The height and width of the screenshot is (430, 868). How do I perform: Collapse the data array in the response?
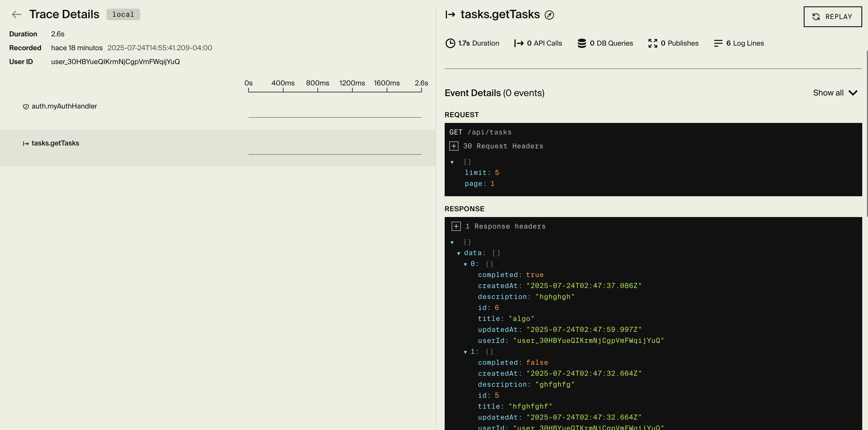click(x=459, y=253)
